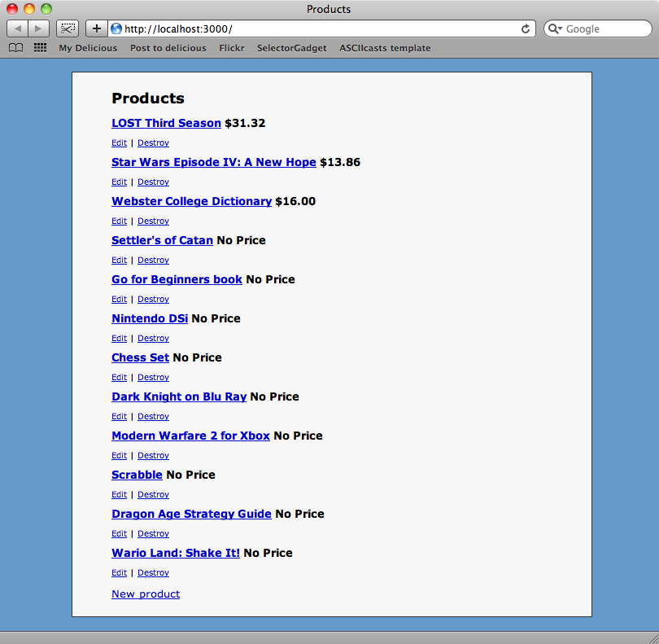Go forward with the browser forward arrow
This screenshot has height=644, width=659.
pyautogui.click(x=39, y=28)
